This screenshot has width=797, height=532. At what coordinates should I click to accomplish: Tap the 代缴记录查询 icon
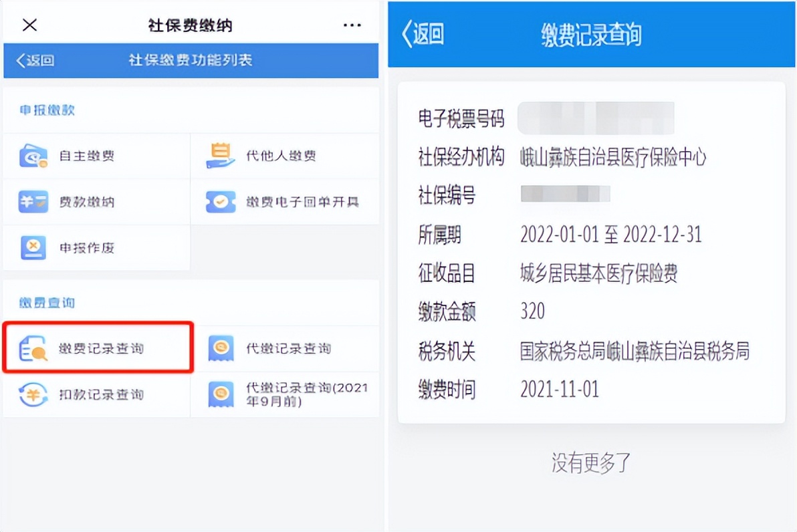220,348
